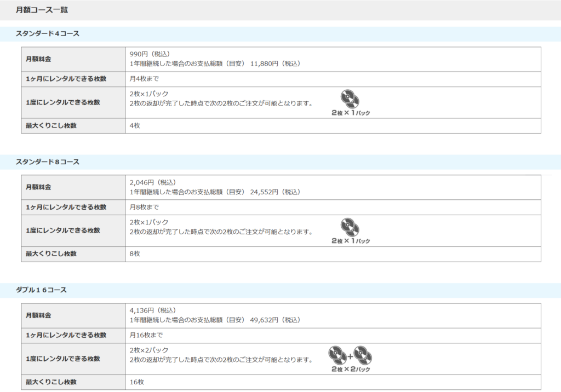Click the 月8枚まで cell
Image resolution: width=561 pixels, height=392 pixels.
144,207
